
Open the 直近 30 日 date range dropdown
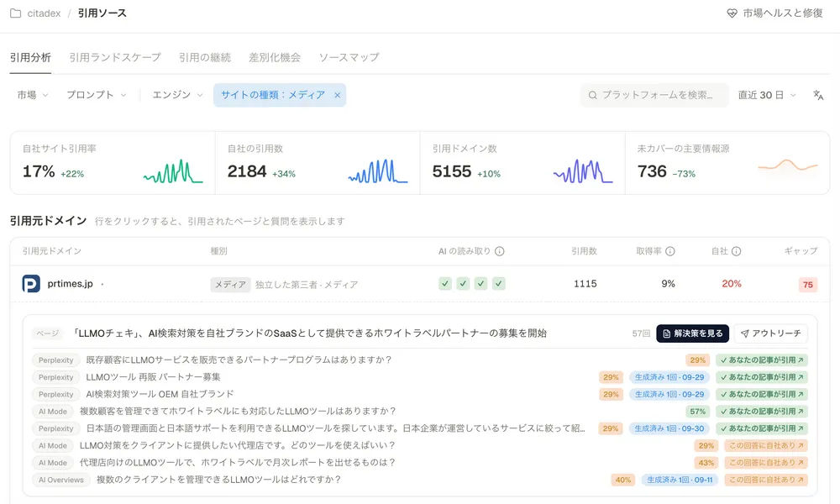tap(767, 95)
